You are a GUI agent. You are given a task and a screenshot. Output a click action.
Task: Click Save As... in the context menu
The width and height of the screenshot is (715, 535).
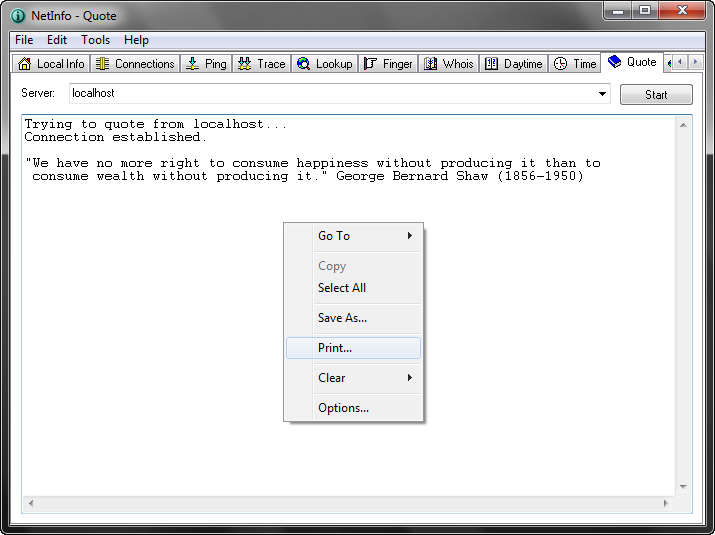point(342,318)
